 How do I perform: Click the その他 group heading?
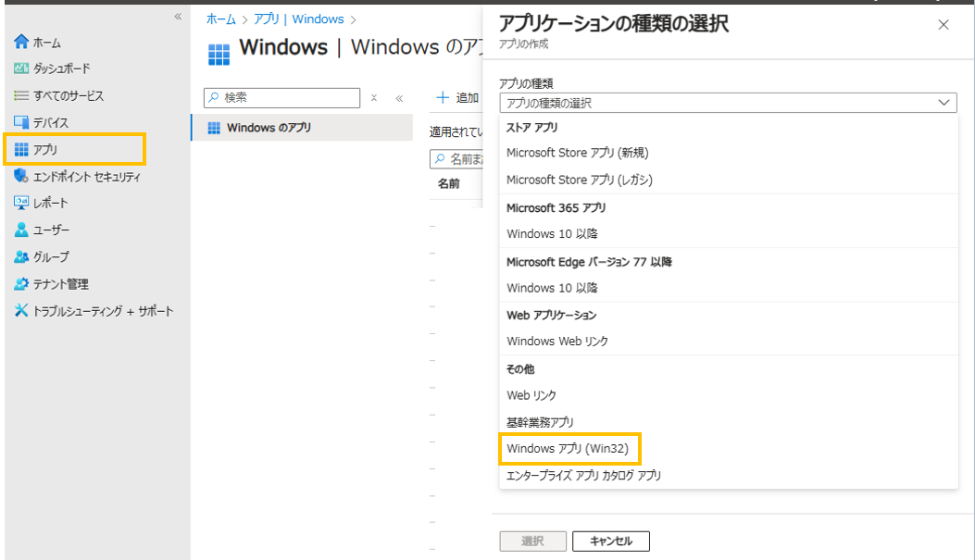520,369
